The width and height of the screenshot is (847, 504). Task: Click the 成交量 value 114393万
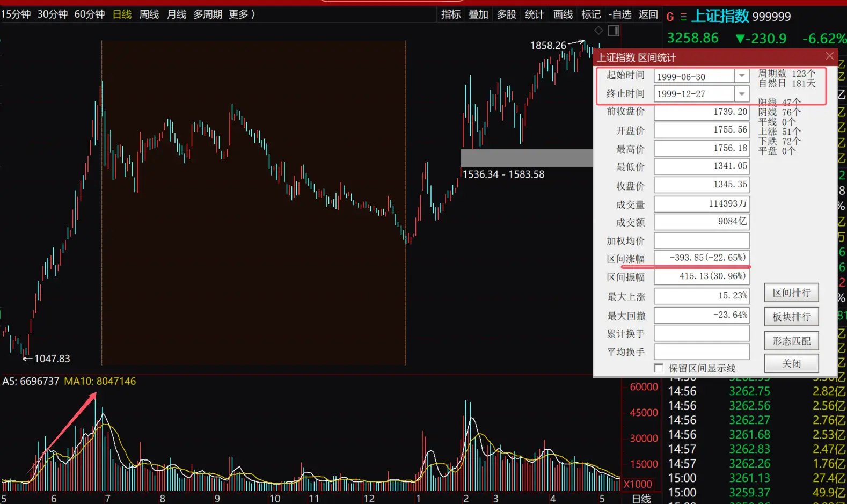point(702,204)
